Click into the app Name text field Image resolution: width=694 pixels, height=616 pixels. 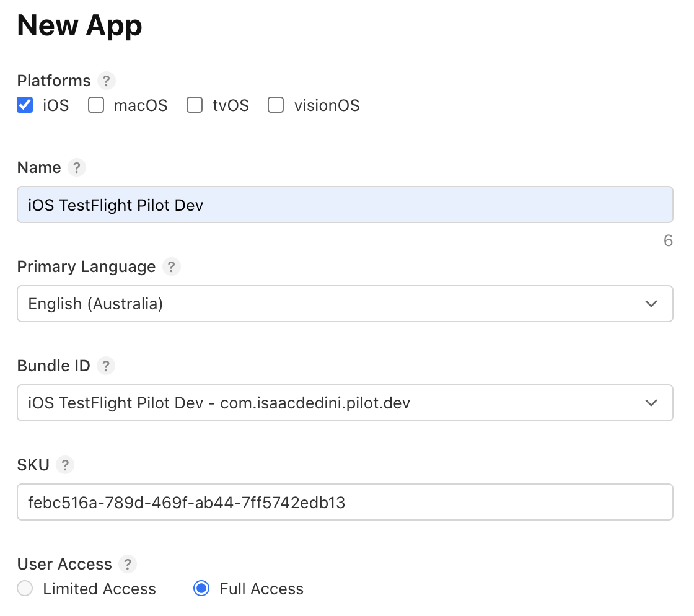(345, 205)
